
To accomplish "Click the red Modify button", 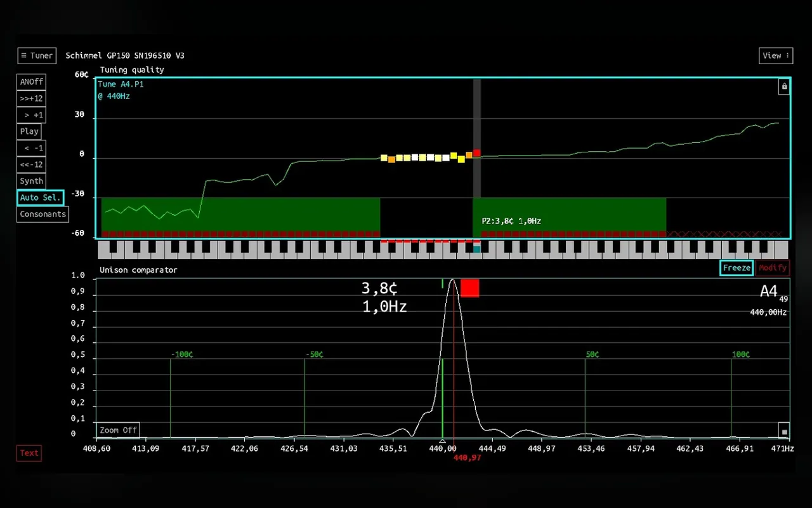I will [772, 268].
